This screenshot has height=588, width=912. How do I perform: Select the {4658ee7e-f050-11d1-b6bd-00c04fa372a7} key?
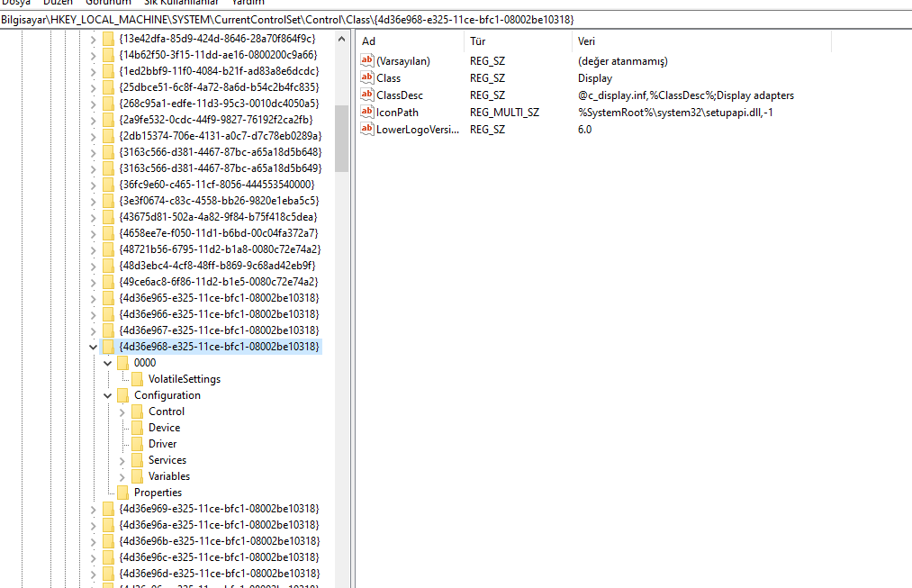click(219, 233)
